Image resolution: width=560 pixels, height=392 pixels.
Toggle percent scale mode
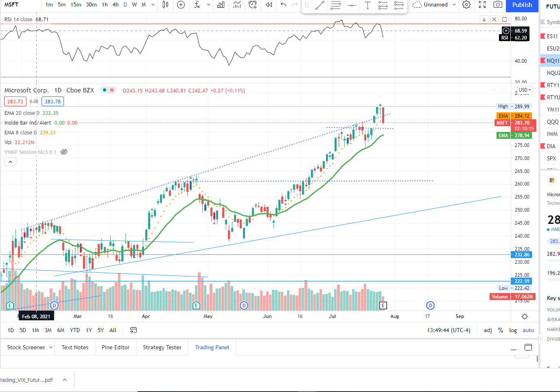point(501,331)
